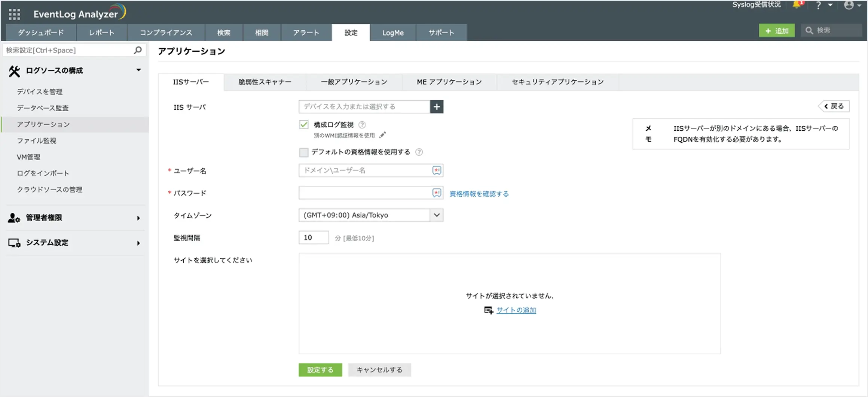
Task: Open the レポート tab
Action: pyautogui.click(x=102, y=33)
